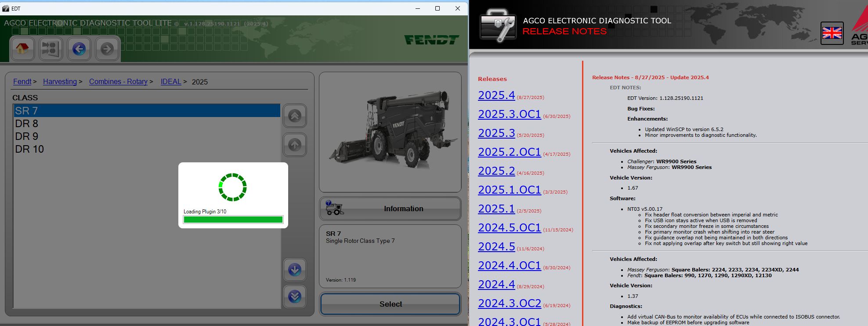The width and height of the screenshot is (868, 326).
Task: Open release 2025.2.OC1 notes
Action: coord(510,152)
